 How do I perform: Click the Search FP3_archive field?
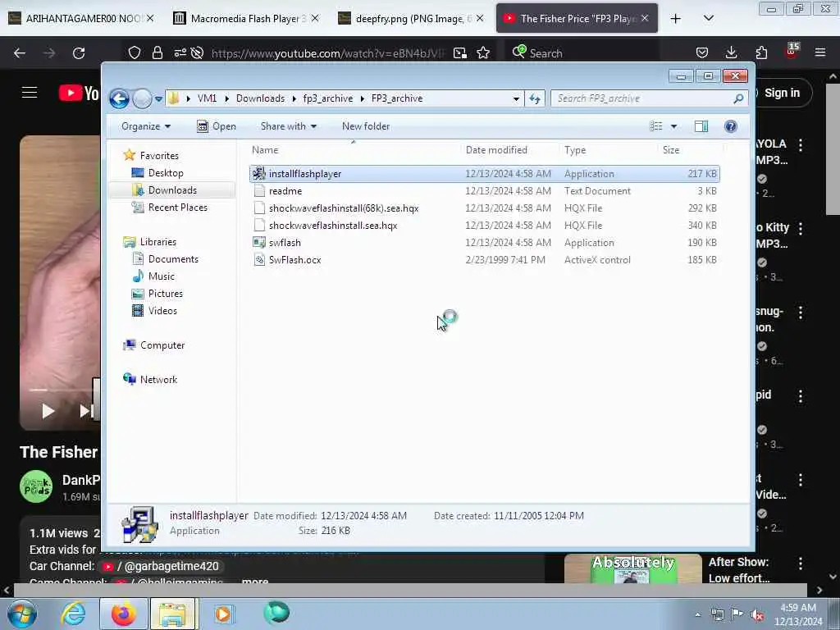[643, 98]
